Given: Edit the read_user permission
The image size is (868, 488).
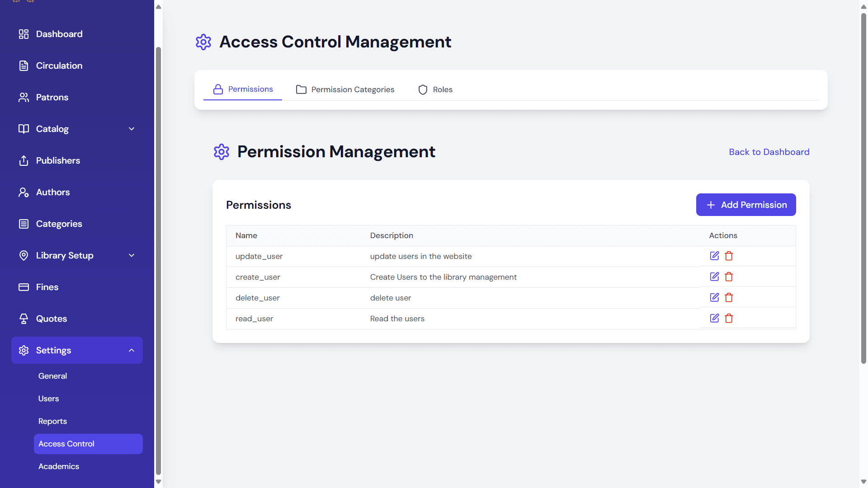Looking at the screenshot, I should coord(714,319).
